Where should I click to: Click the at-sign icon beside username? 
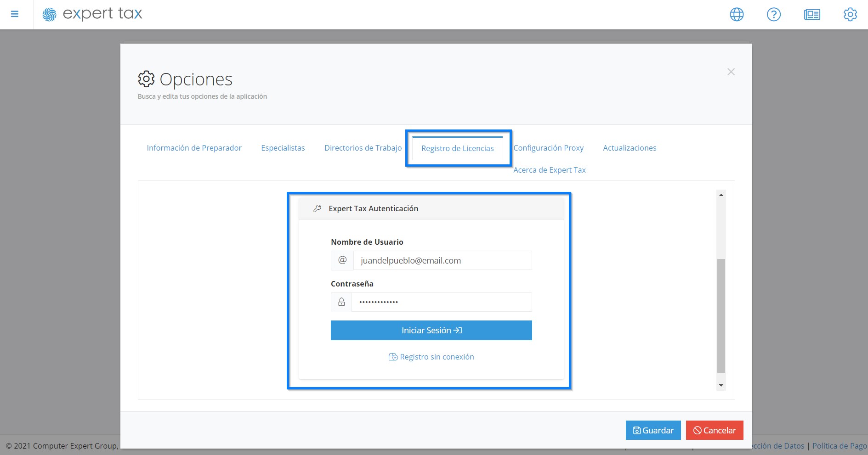pyautogui.click(x=342, y=260)
